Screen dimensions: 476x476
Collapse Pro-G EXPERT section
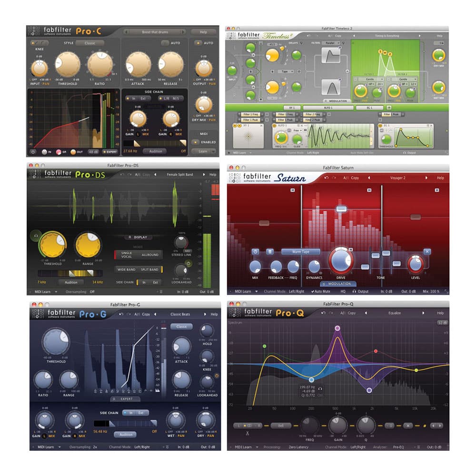pyautogui.click(x=125, y=399)
